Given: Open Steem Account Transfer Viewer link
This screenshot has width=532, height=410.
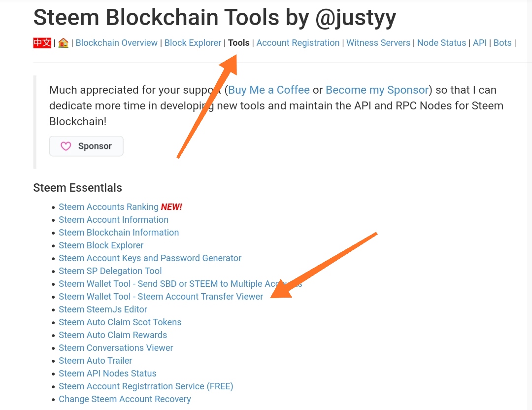Looking at the screenshot, I should pyautogui.click(x=161, y=297).
